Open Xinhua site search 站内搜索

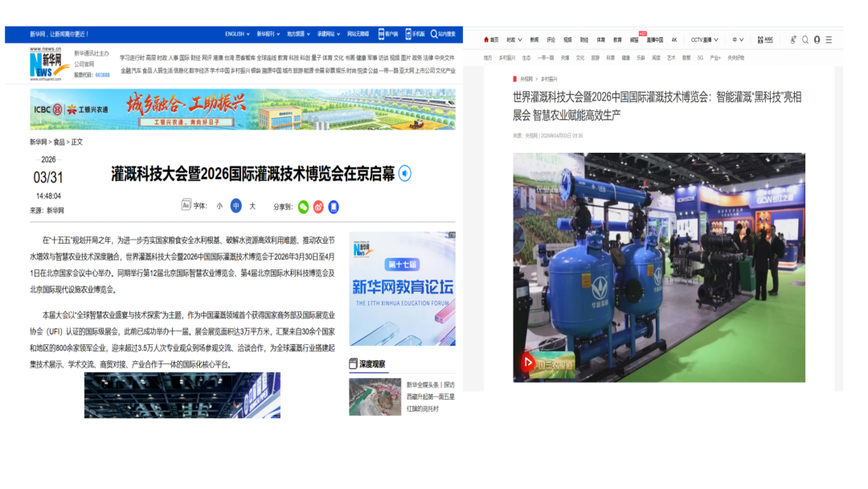coord(443,34)
